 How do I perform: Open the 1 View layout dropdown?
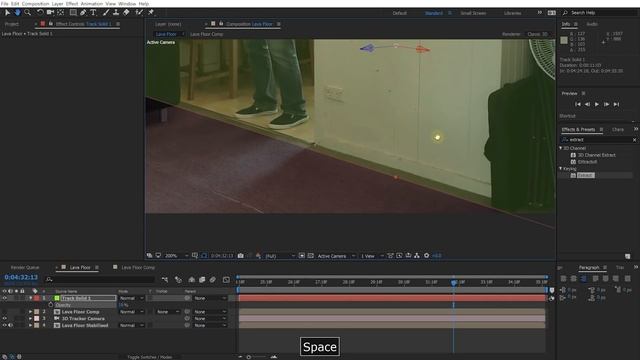[x=372, y=256]
